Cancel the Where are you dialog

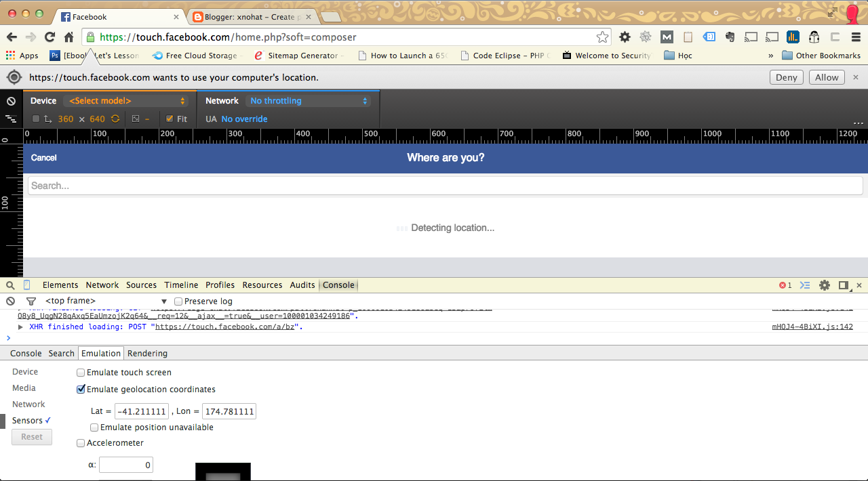point(44,158)
